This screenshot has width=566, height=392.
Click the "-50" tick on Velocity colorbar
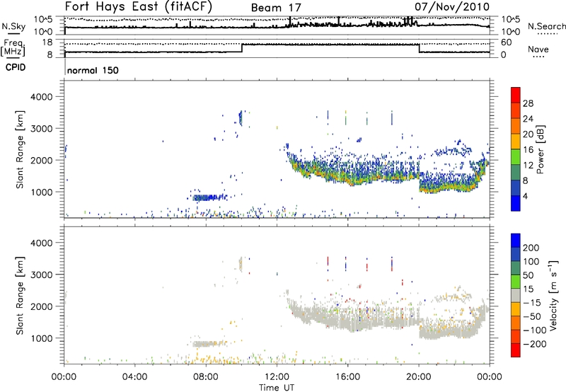pyautogui.click(x=532, y=316)
